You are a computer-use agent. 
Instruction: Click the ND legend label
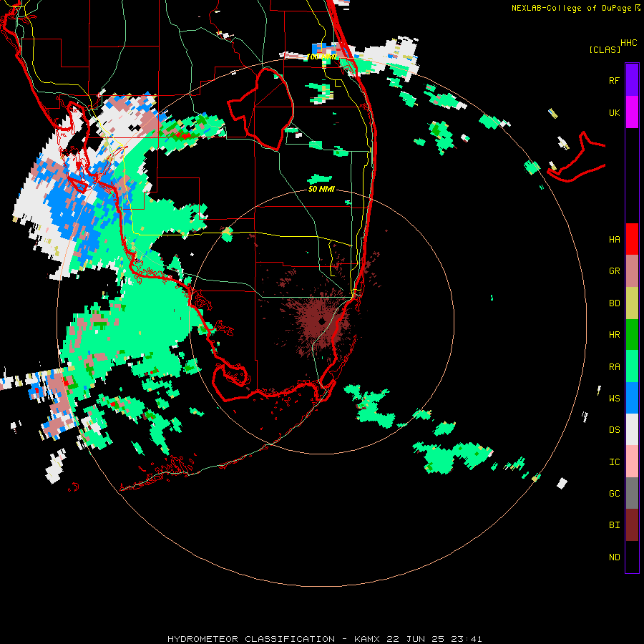(x=614, y=557)
